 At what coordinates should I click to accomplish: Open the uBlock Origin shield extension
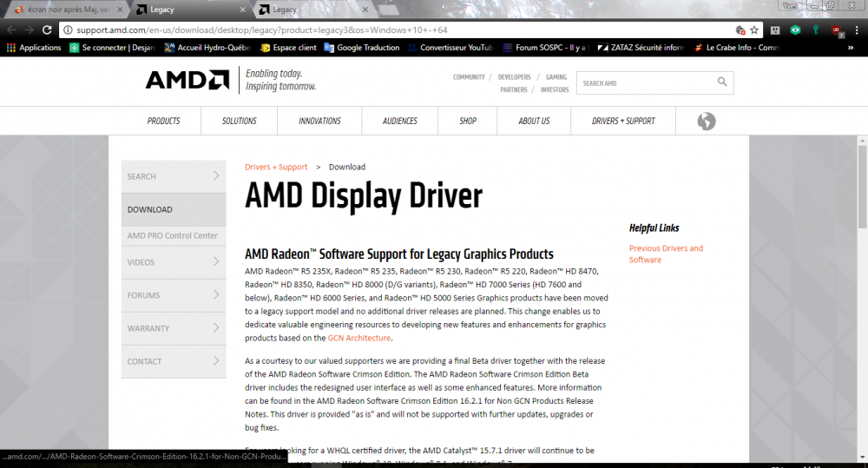(x=837, y=30)
